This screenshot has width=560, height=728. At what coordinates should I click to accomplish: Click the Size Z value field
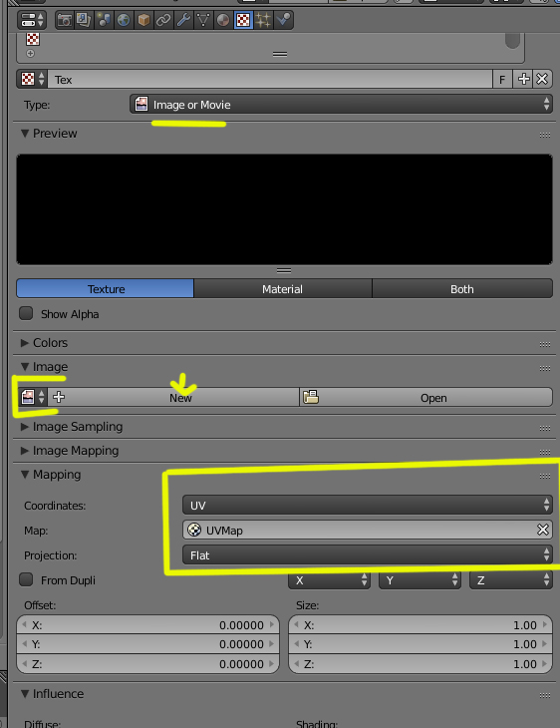coord(420,664)
